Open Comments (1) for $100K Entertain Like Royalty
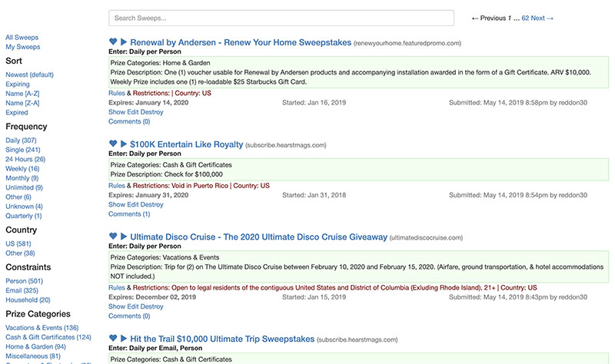This screenshot has height=364, width=615. (129, 214)
